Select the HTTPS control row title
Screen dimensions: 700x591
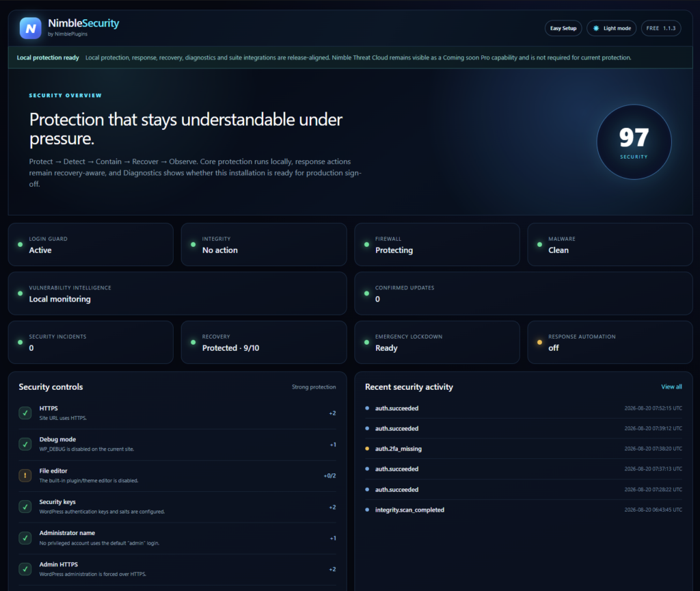click(x=49, y=408)
